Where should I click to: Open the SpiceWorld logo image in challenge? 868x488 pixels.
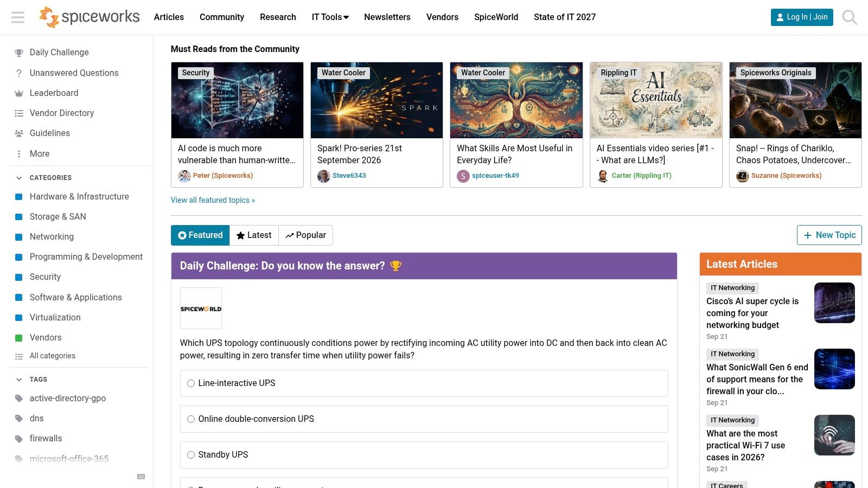tap(201, 308)
